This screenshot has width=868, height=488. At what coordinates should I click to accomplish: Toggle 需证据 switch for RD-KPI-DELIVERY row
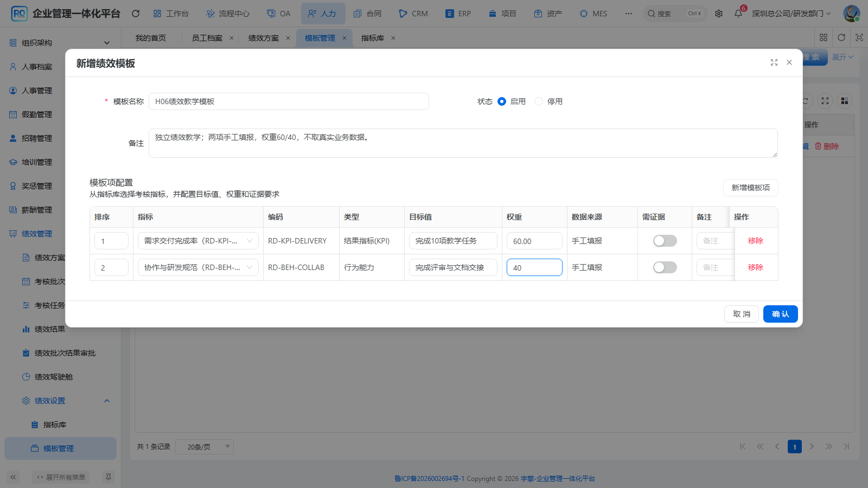[665, 241]
